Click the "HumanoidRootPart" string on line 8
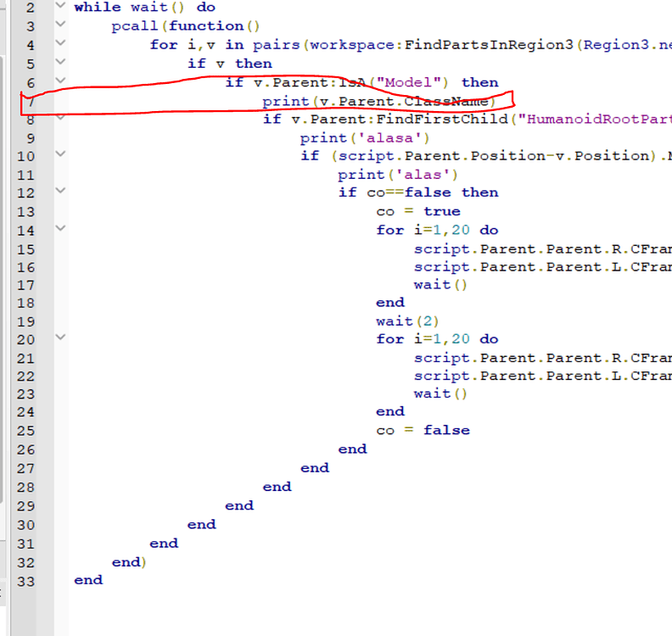This screenshot has height=636, width=672. pos(595,119)
